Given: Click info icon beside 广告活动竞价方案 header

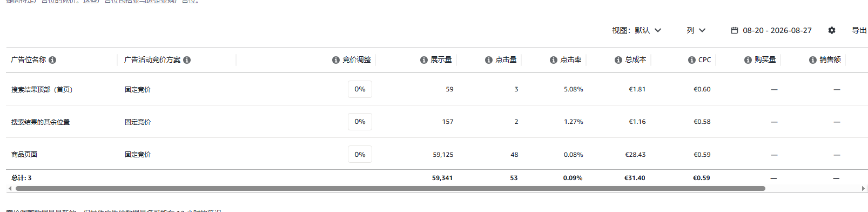Looking at the screenshot, I should click(187, 60).
